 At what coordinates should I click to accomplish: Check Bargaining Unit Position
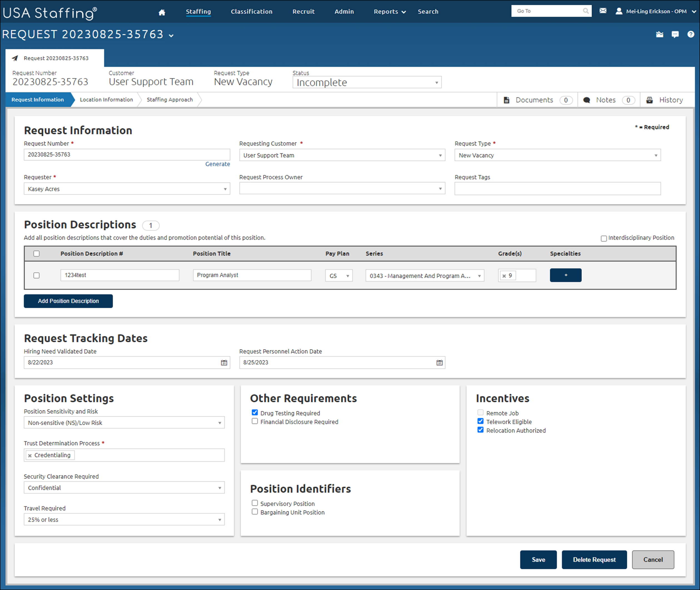tap(255, 512)
